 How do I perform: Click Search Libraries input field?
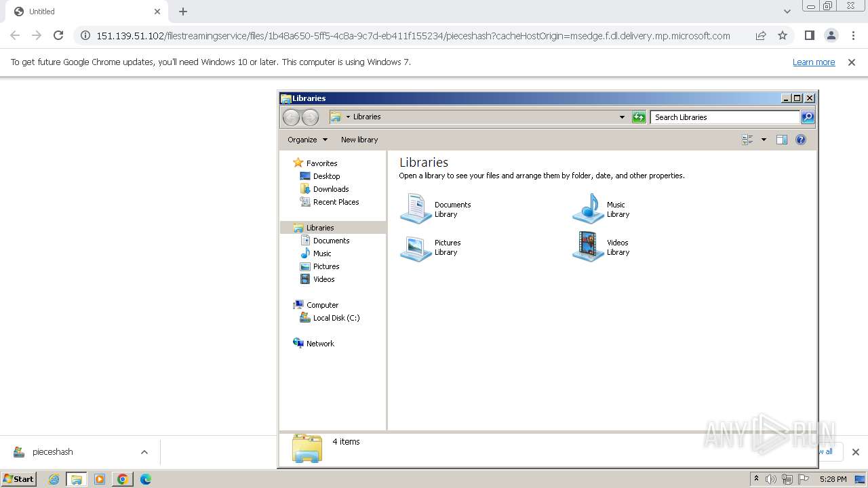725,117
